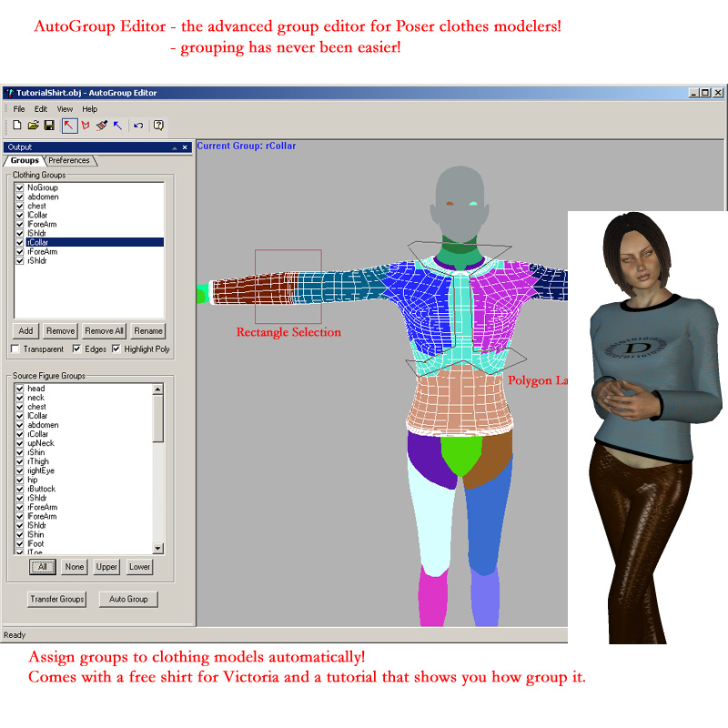
Task: Click the Source Figure Groups scrollbar up arrow
Action: pos(157,389)
